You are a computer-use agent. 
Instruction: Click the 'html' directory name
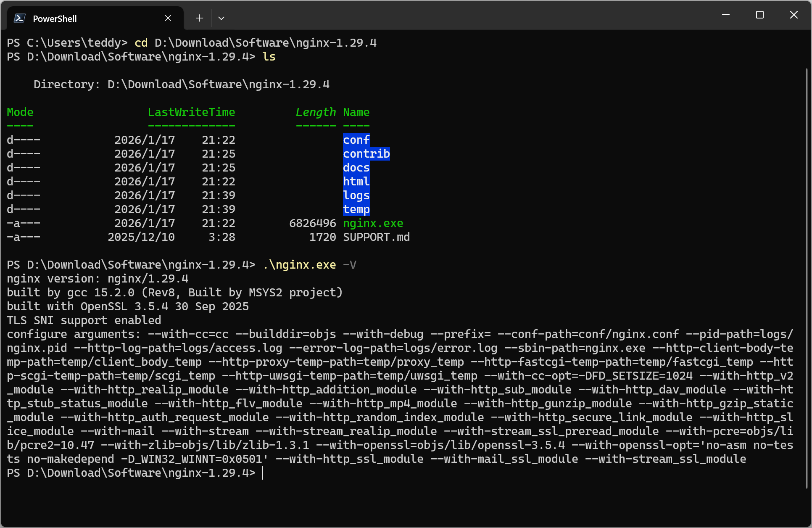point(356,182)
